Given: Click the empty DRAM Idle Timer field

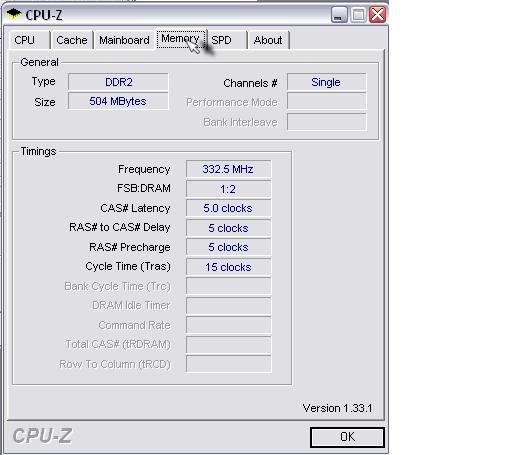Looking at the screenshot, I should (x=228, y=306).
